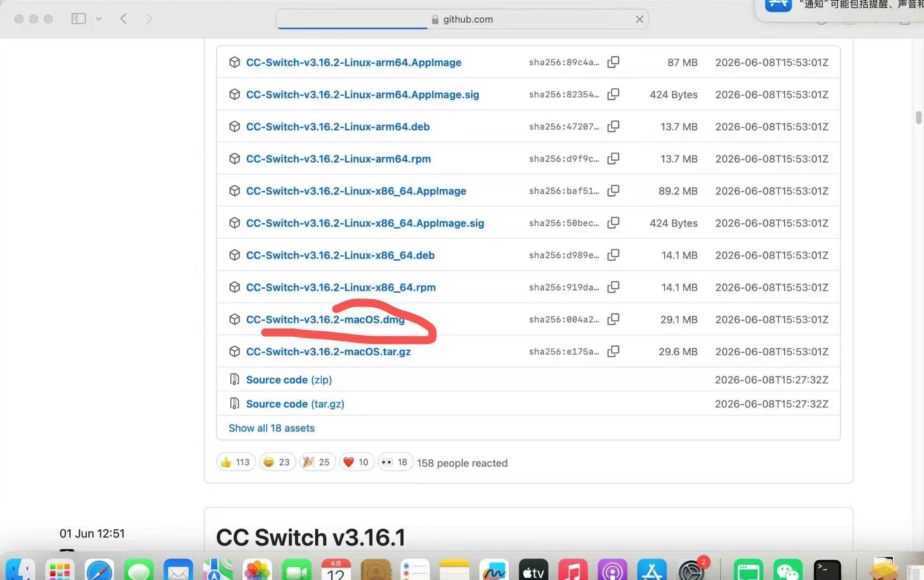Open the tab group dropdown chevron beside the sidebar button

pyautogui.click(x=99, y=19)
